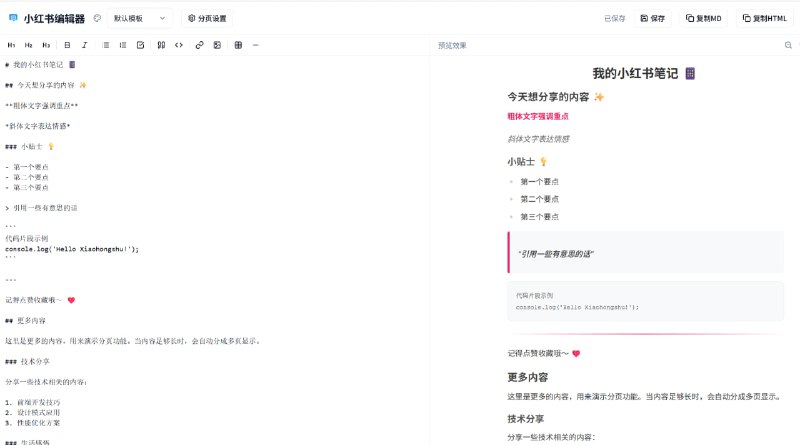Click the preview bullet 第一个要点
The image size is (800, 445).
tap(539, 182)
